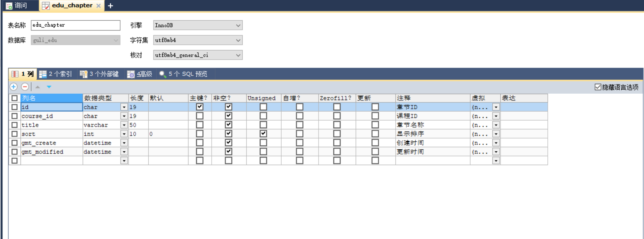Open a new tab with the plus icon
The image size is (644, 239).
coord(111,6)
